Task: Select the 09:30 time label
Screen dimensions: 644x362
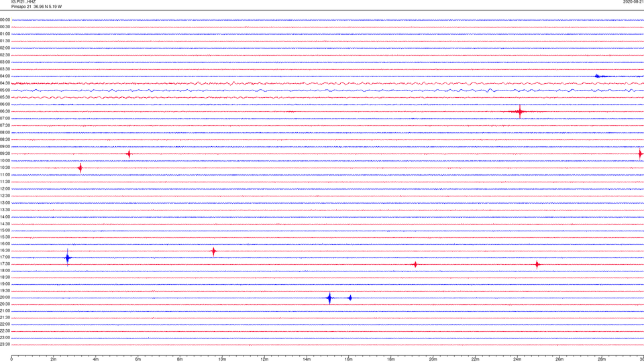Action: pyautogui.click(x=5, y=154)
